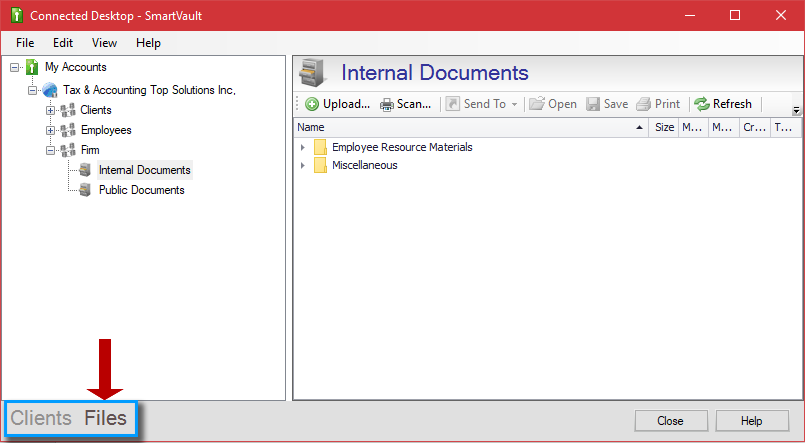The height and width of the screenshot is (443, 805).
Task: Click the Firm vault group icon
Action: click(x=68, y=150)
